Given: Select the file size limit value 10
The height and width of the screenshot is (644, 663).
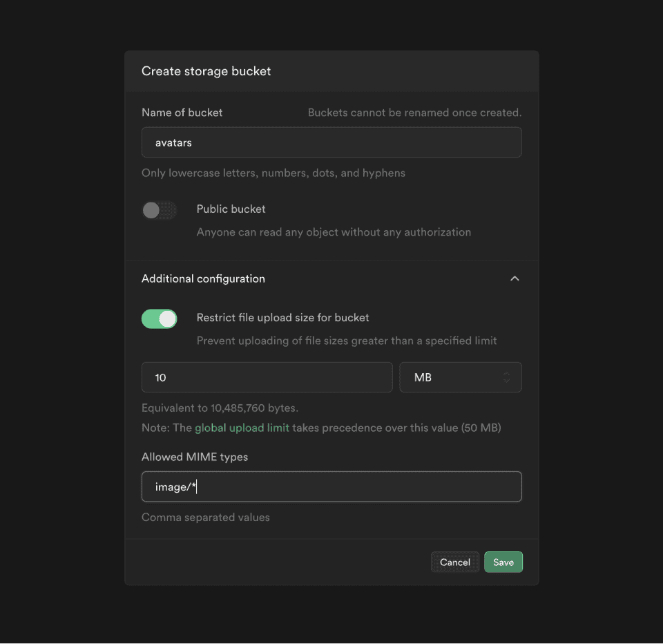Looking at the screenshot, I should coord(267,377).
